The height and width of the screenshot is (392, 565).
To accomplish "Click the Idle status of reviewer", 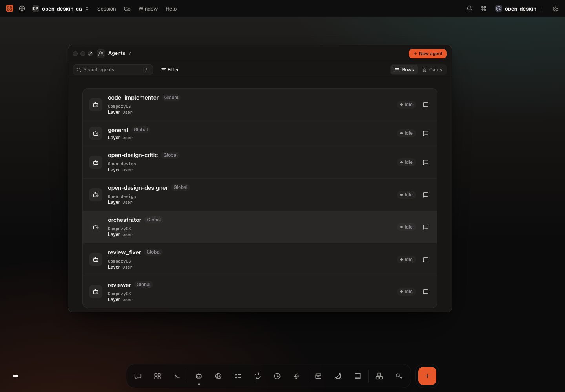I will (x=406, y=292).
